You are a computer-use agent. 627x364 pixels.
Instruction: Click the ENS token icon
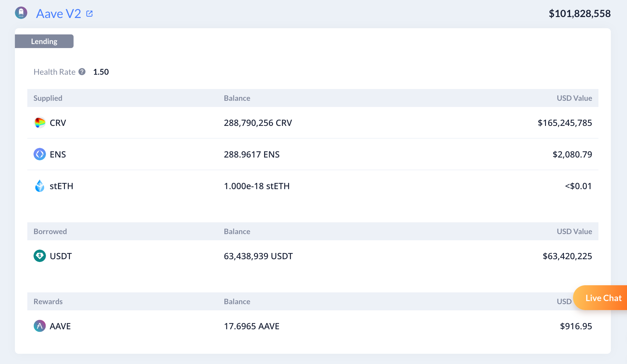tap(40, 154)
